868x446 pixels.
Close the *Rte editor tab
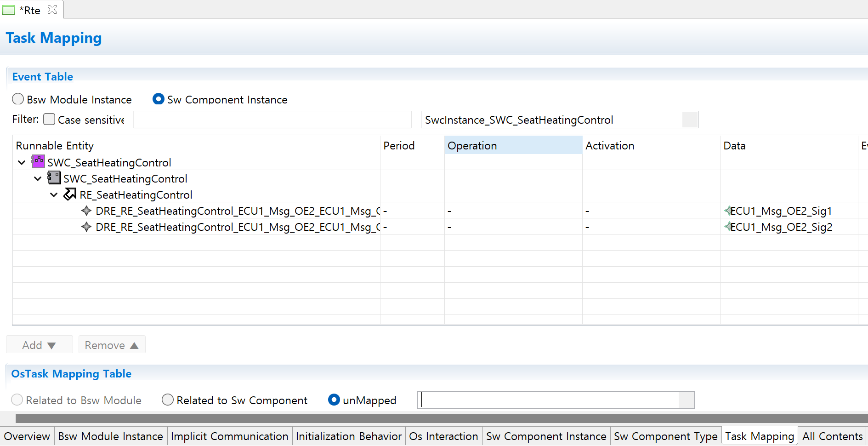point(52,10)
